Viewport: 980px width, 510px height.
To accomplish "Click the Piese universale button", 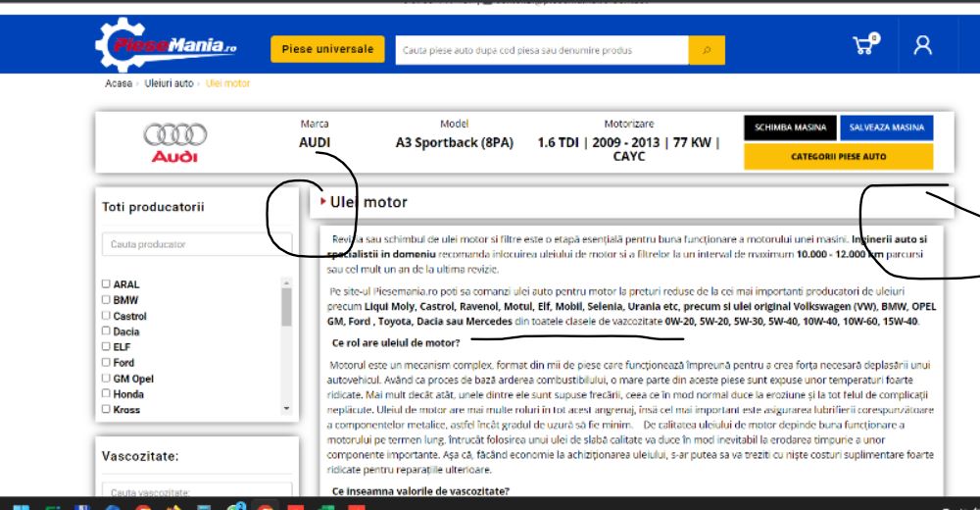I will click(327, 49).
